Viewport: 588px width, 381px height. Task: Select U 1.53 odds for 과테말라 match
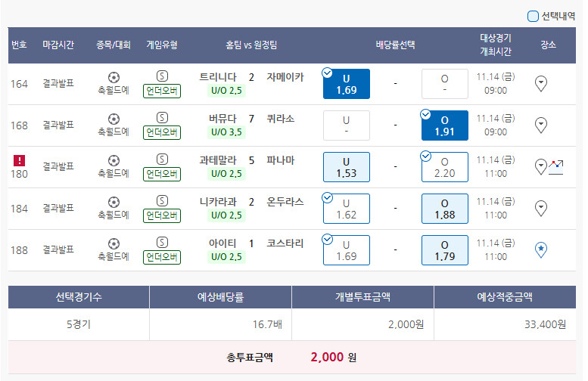click(346, 167)
